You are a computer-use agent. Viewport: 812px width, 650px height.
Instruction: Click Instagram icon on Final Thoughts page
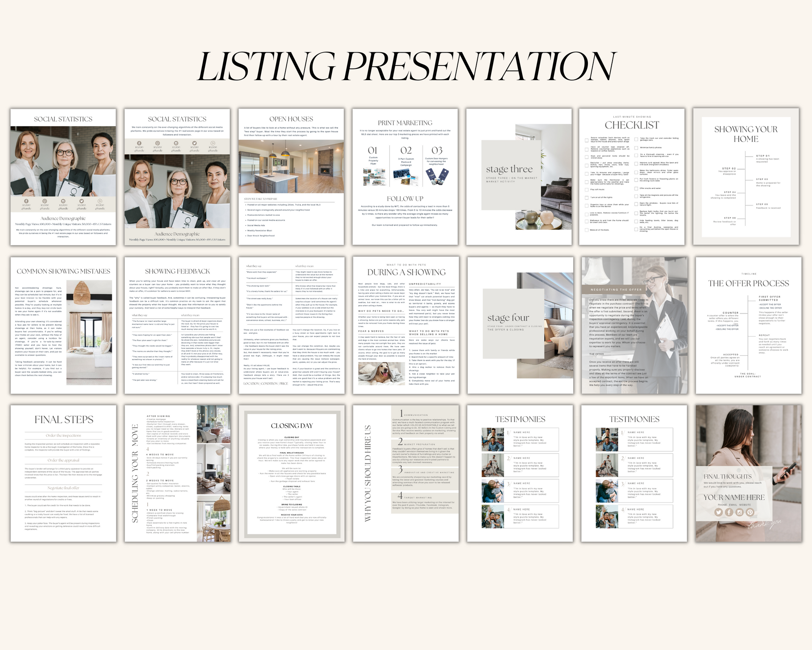(x=739, y=512)
